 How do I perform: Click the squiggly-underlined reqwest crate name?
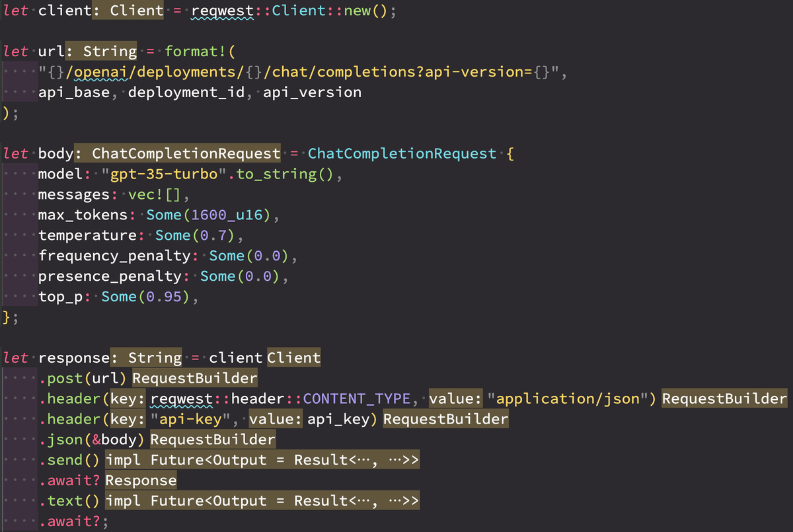point(218,11)
